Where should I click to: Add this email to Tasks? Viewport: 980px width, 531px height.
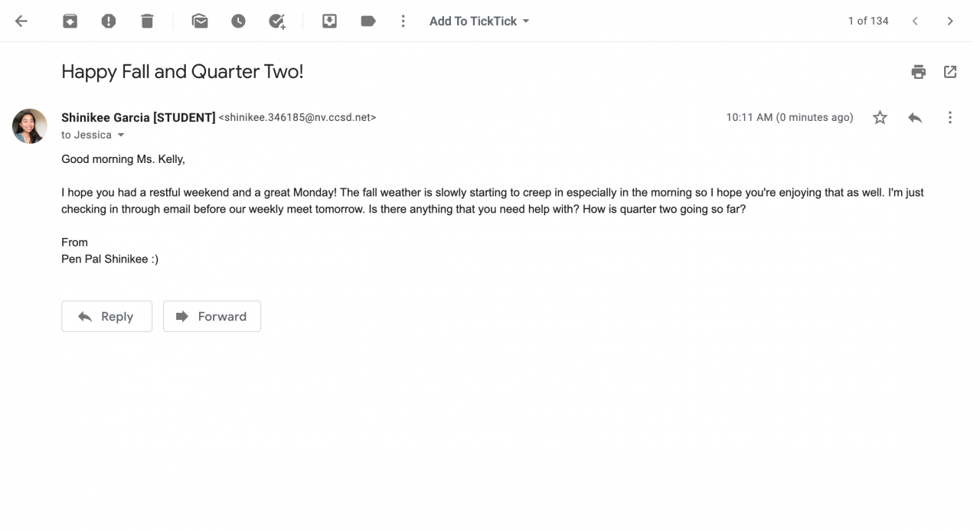(277, 21)
